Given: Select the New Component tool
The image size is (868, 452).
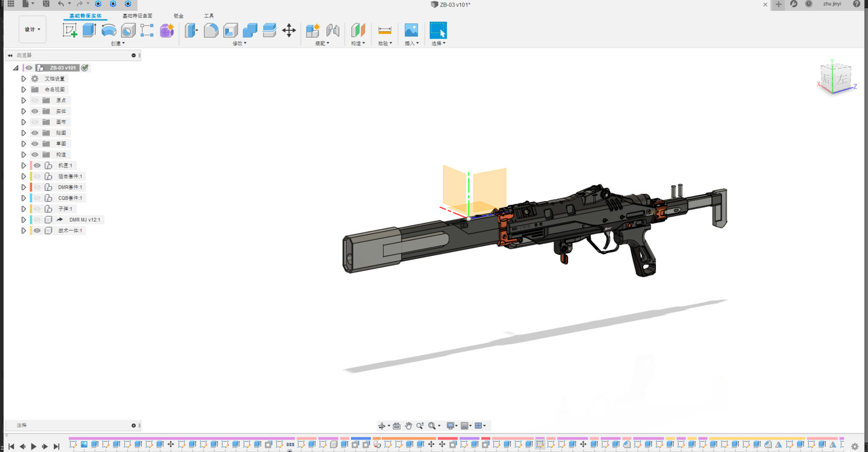Looking at the screenshot, I should (313, 30).
